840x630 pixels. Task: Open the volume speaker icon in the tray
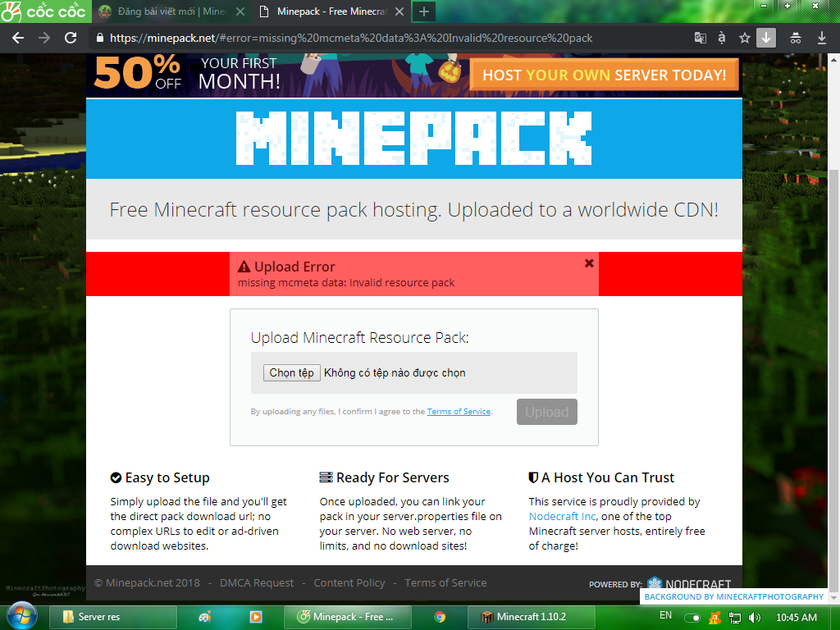coord(755,618)
